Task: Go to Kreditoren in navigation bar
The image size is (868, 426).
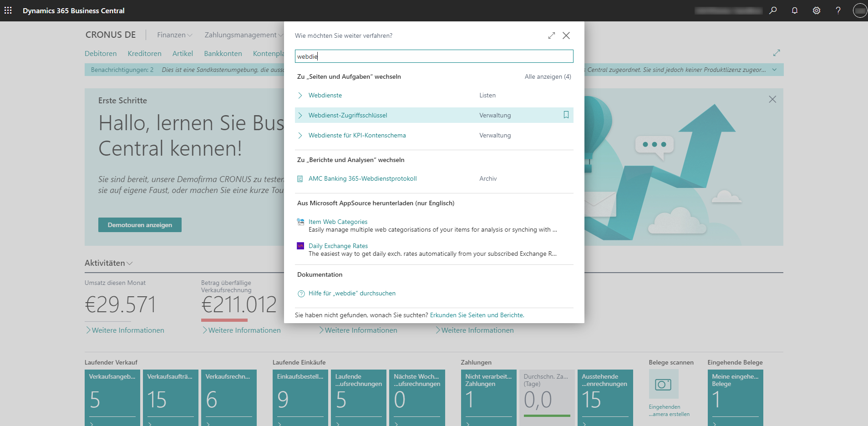Action: click(144, 53)
